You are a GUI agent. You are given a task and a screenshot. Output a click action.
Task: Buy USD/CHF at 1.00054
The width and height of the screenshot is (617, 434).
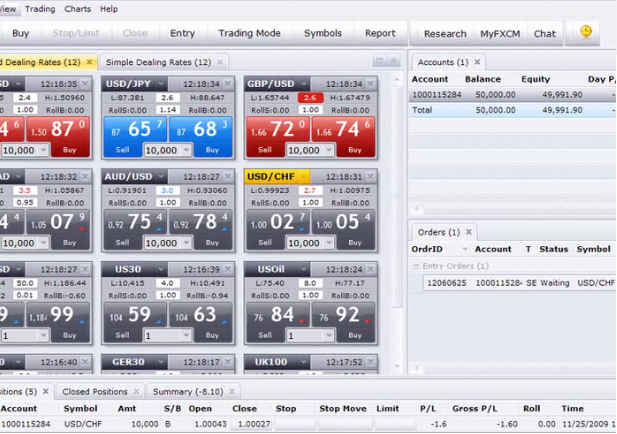coord(344,229)
